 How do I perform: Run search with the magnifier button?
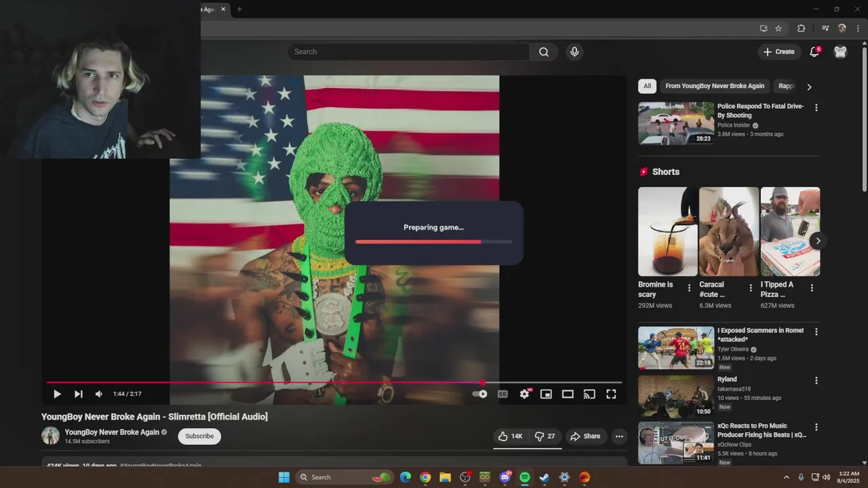[x=544, y=52]
